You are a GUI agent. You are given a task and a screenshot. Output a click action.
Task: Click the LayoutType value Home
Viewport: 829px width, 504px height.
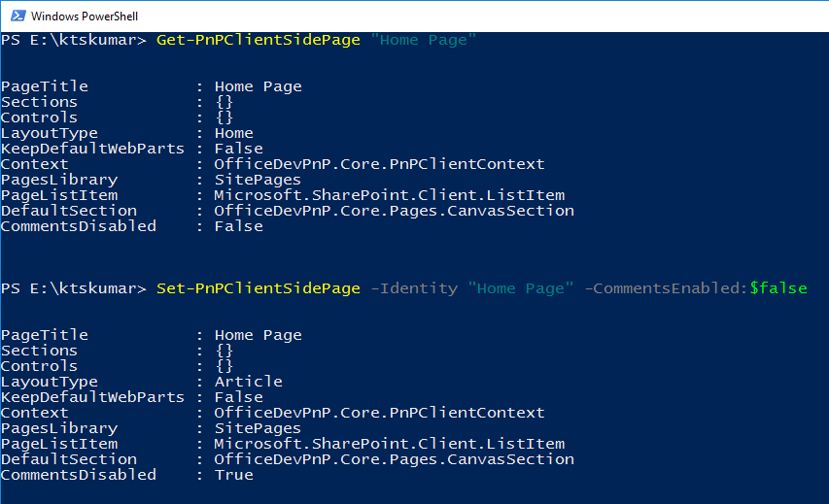[233, 133]
